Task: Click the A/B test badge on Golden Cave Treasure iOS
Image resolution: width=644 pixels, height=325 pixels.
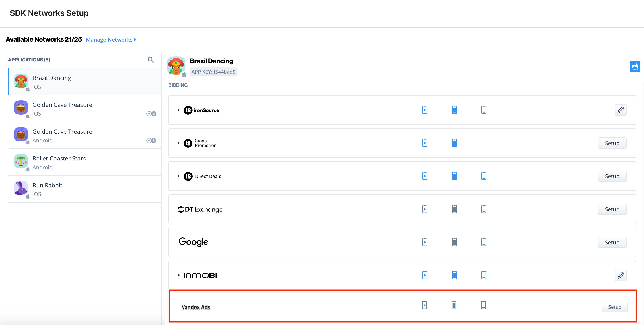Action: point(151,114)
